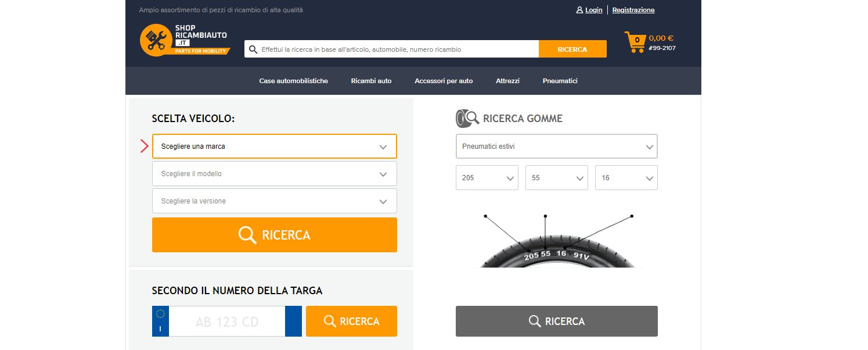Open the rim size dropdown showing 16
868x350 pixels.
[626, 177]
